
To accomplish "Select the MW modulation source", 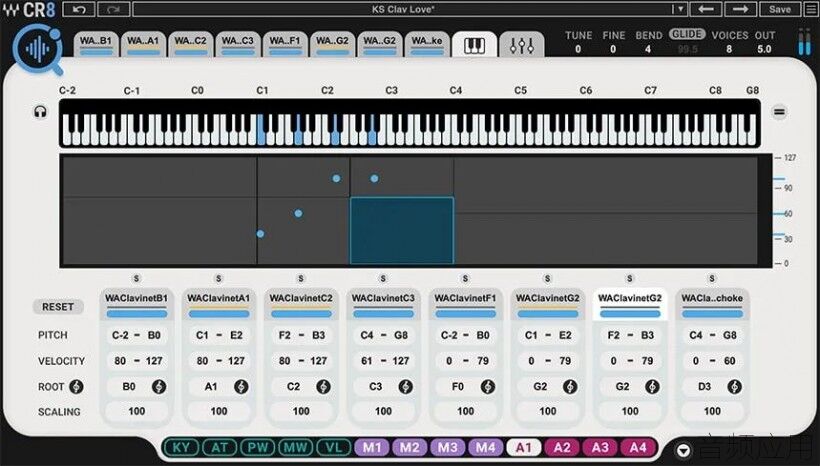I will coord(295,448).
